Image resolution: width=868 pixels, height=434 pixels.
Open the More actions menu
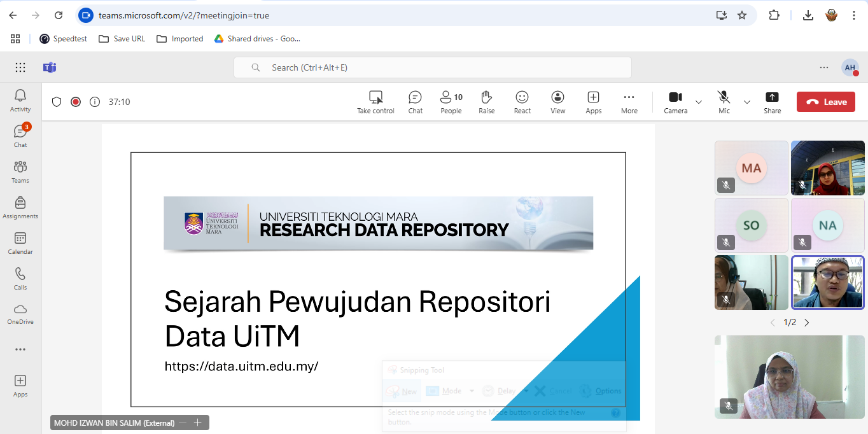click(629, 102)
